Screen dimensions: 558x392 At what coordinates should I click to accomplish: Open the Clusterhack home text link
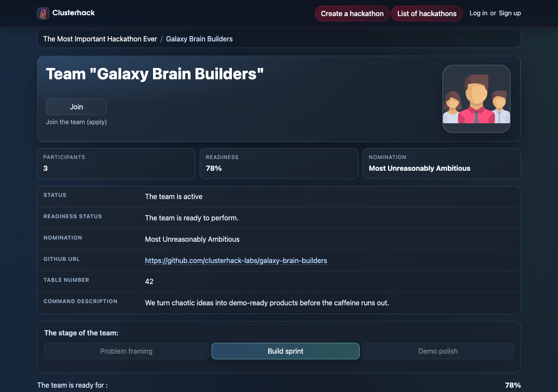73,13
